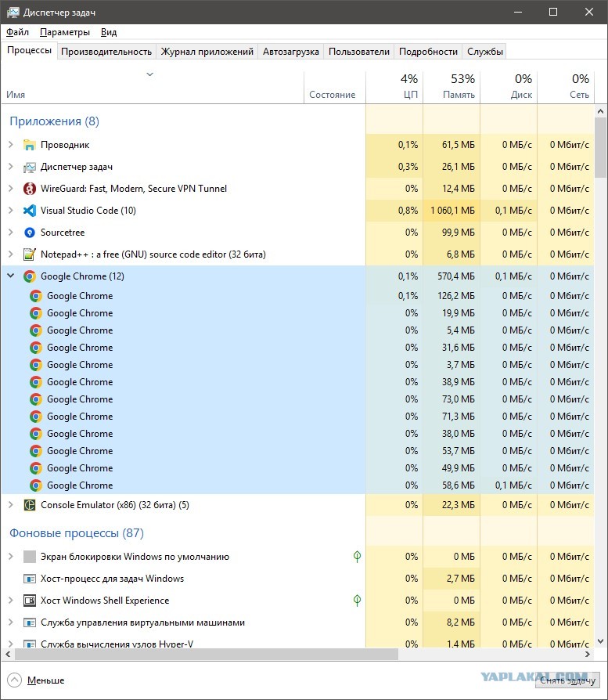Click the Sourcetree application icon
The height and width of the screenshot is (700, 608).
point(30,232)
